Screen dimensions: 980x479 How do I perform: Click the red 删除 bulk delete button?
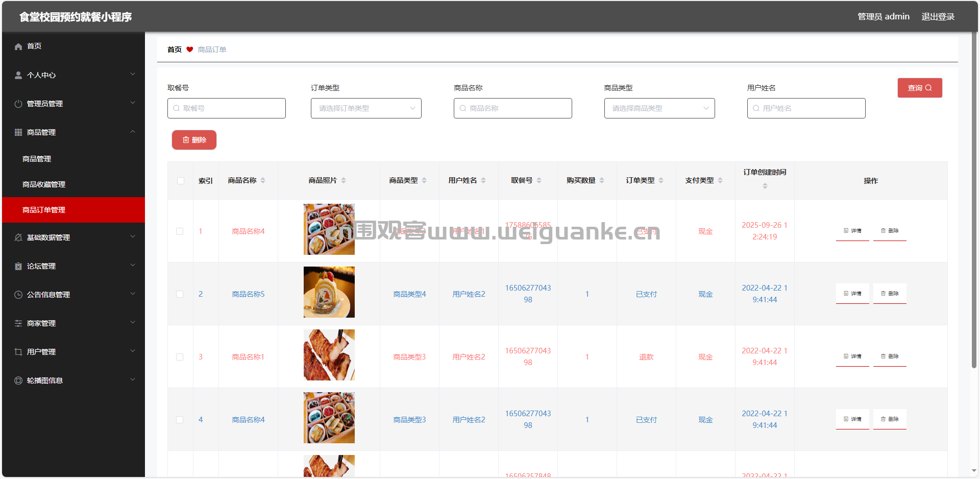click(194, 140)
